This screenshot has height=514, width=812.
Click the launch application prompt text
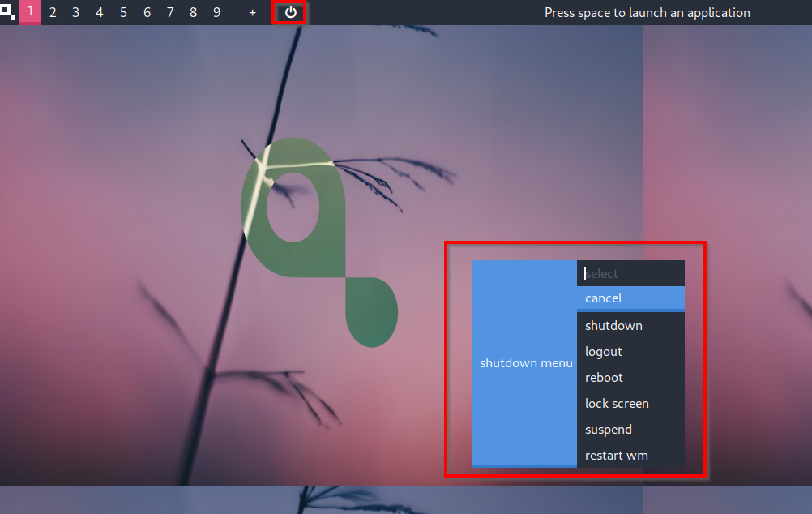647,12
